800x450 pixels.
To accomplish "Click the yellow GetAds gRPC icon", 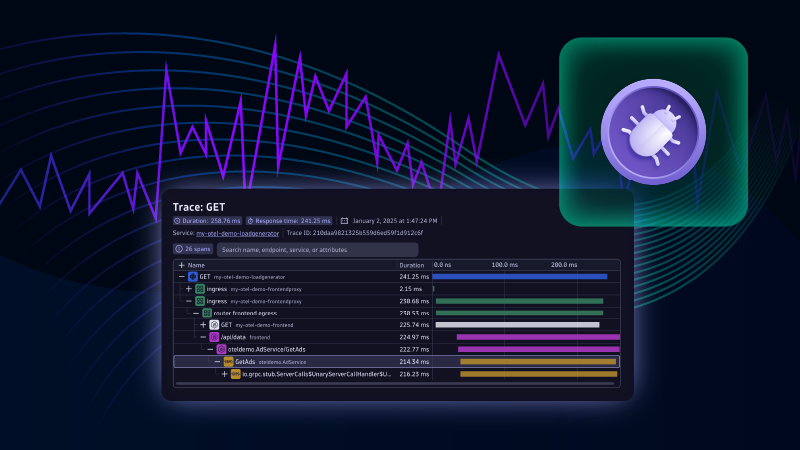I will 228,361.
